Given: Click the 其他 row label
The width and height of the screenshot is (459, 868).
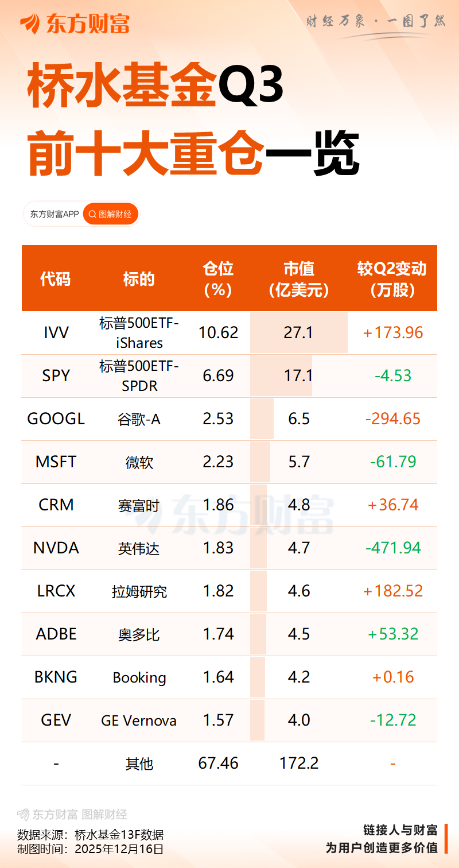Looking at the screenshot, I should 139,764.
